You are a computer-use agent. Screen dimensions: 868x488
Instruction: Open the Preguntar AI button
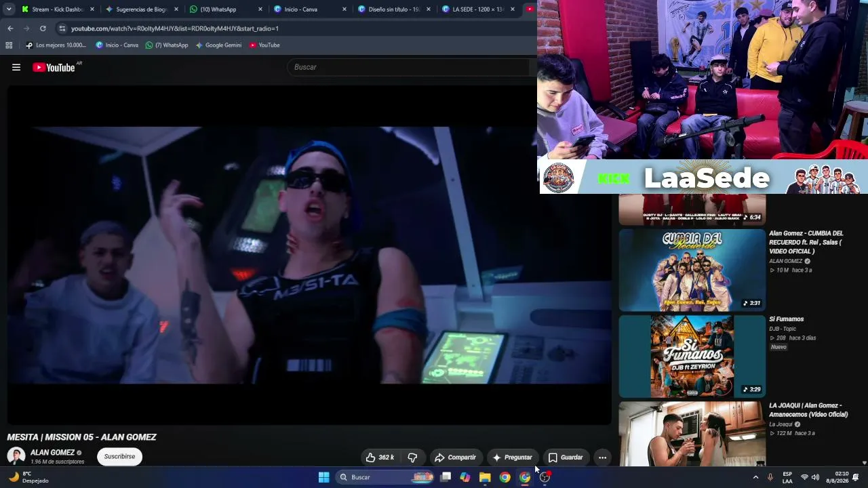tap(512, 457)
